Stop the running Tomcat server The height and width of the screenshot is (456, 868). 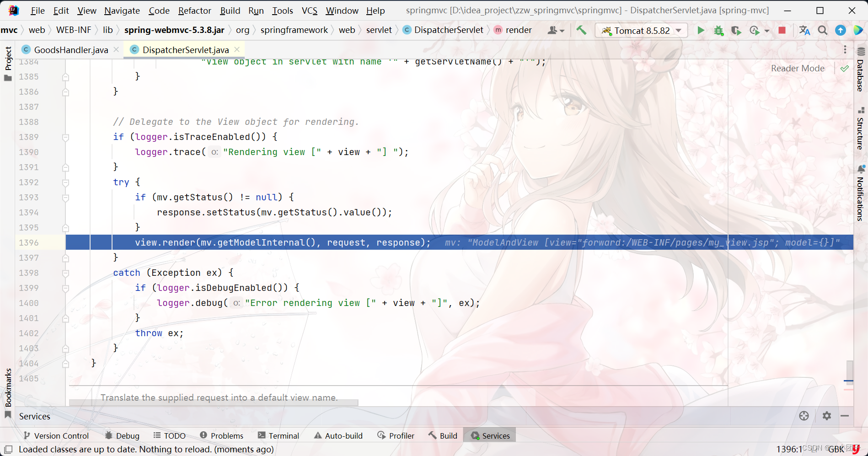(782, 30)
